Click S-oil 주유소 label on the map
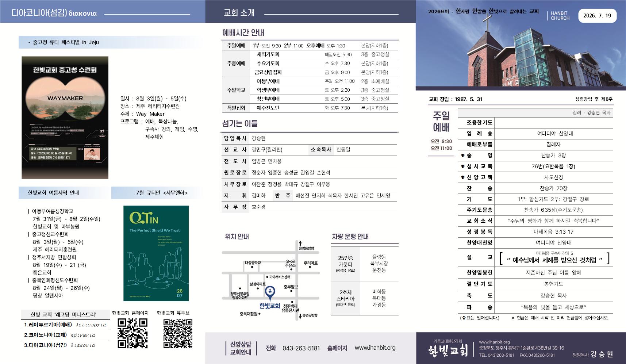 [x=290, y=264]
